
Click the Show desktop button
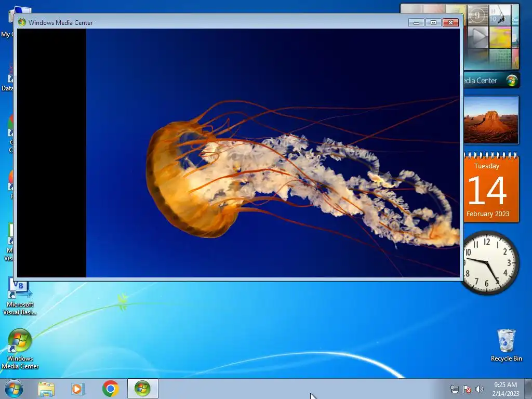528,389
